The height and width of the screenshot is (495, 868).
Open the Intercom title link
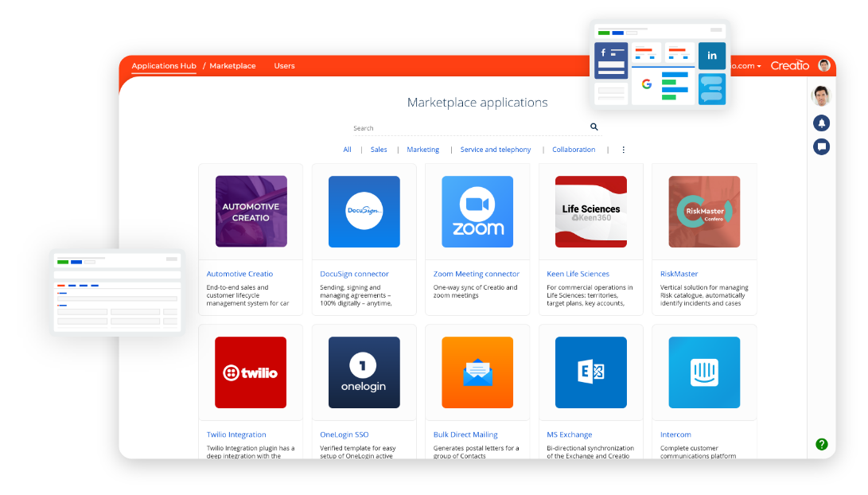(x=675, y=435)
